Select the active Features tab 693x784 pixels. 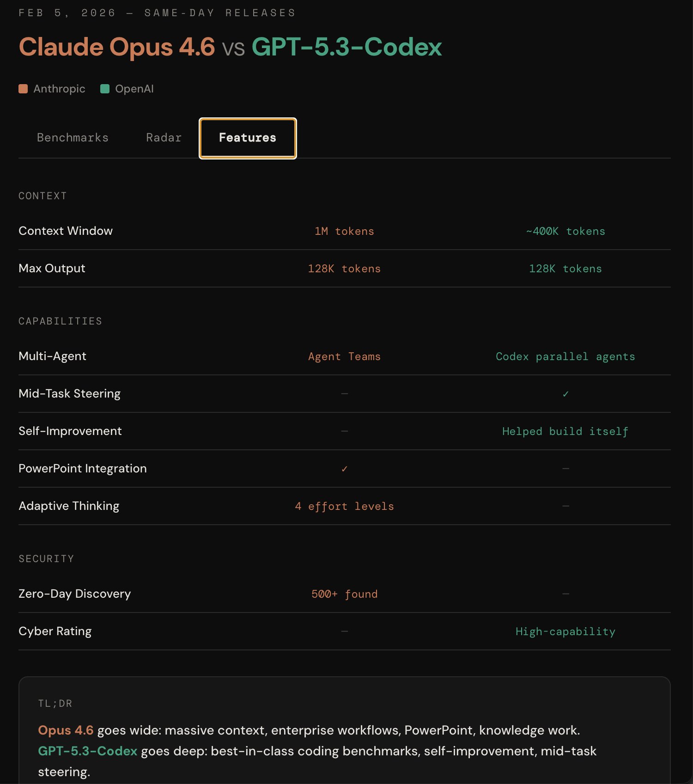tap(247, 138)
